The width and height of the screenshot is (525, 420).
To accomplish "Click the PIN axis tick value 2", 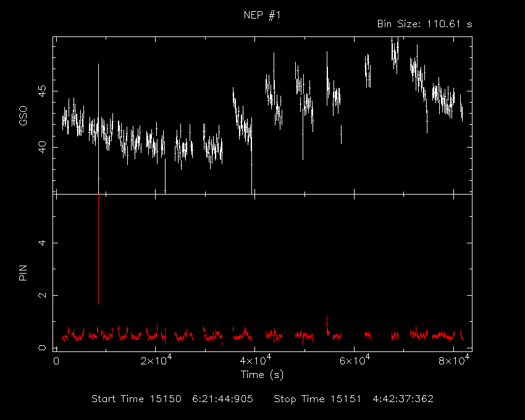I will [x=42, y=295].
